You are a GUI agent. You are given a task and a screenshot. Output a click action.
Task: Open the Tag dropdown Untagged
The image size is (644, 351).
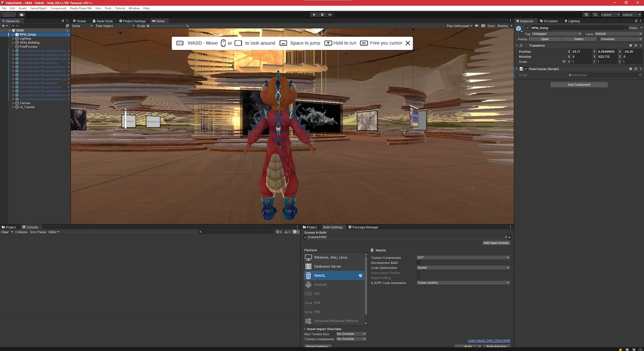coord(556,34)
